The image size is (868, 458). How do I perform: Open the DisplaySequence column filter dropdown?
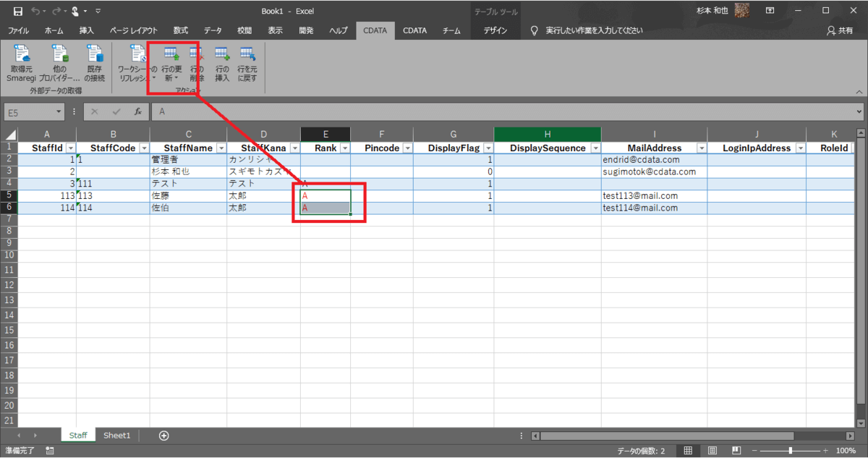point(595,148)
